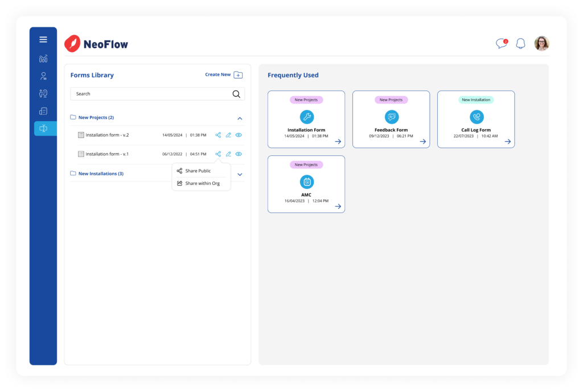Click the timer icon on AMC card
The width and height of the screenshot is (583, 392).
[307, 182]
